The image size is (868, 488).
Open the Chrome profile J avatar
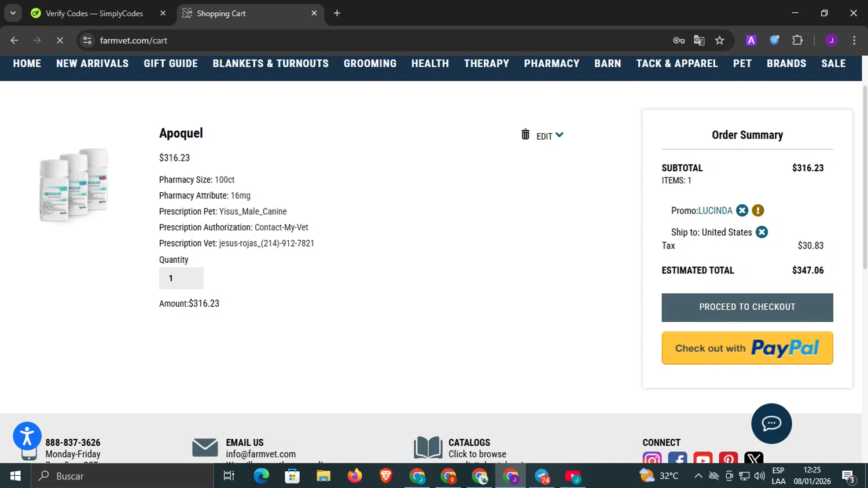(831, 41)
